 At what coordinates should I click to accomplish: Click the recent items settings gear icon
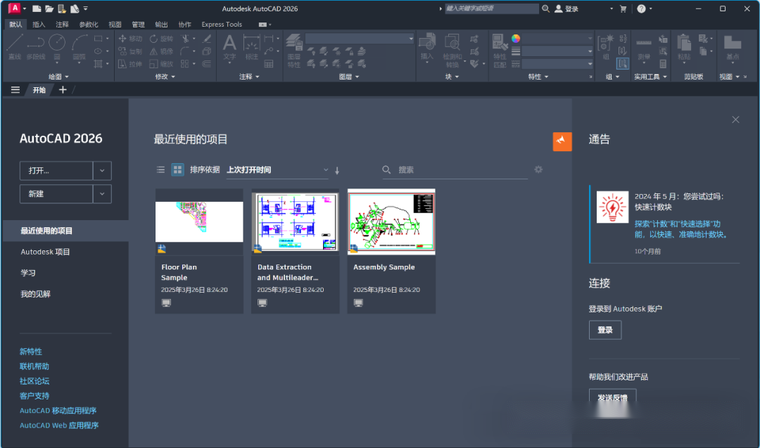point(538,169)
